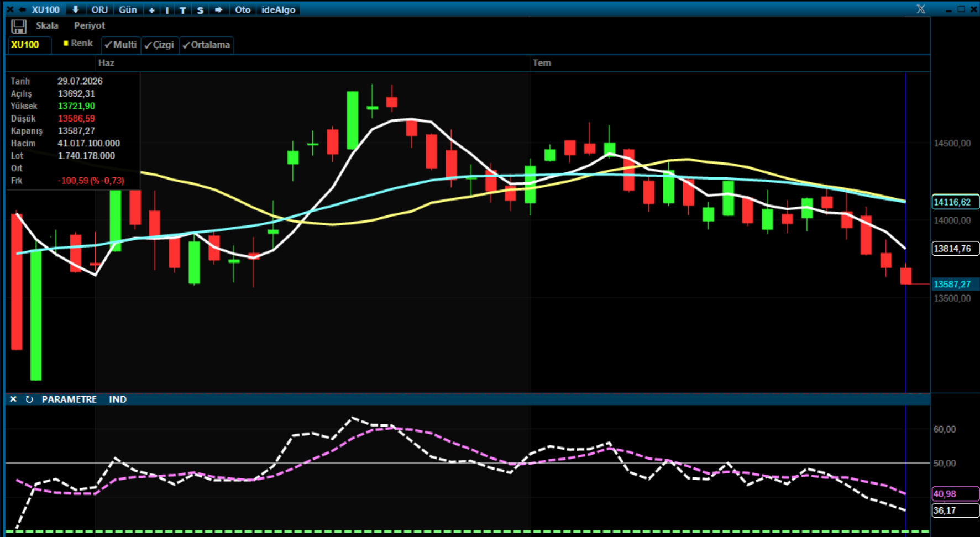Click the S tool in the top toolbar

(x=200, y=10)
